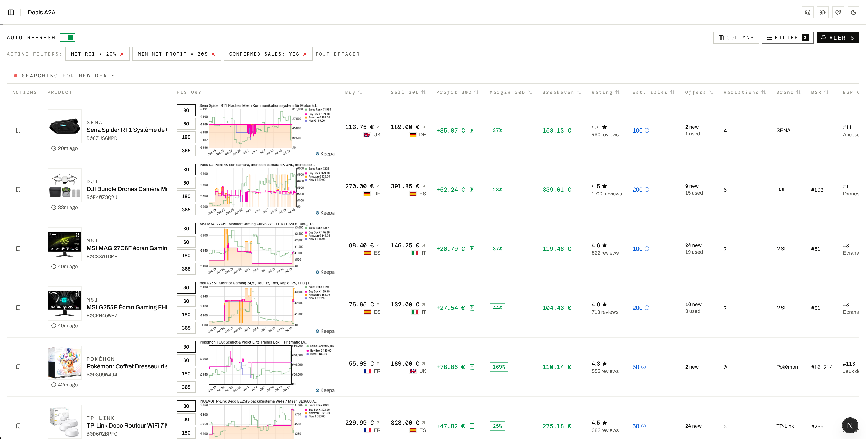Bookmark the Sena Spider RT1 deal
This screenshot has height=439, width=868.
pos(18,130)
